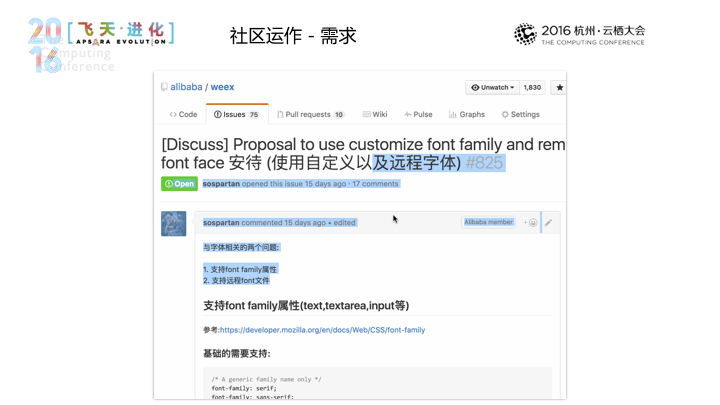Click the 1,830 watchers count
Viewport: 720px width, 405px height.
tap(532, 87)
